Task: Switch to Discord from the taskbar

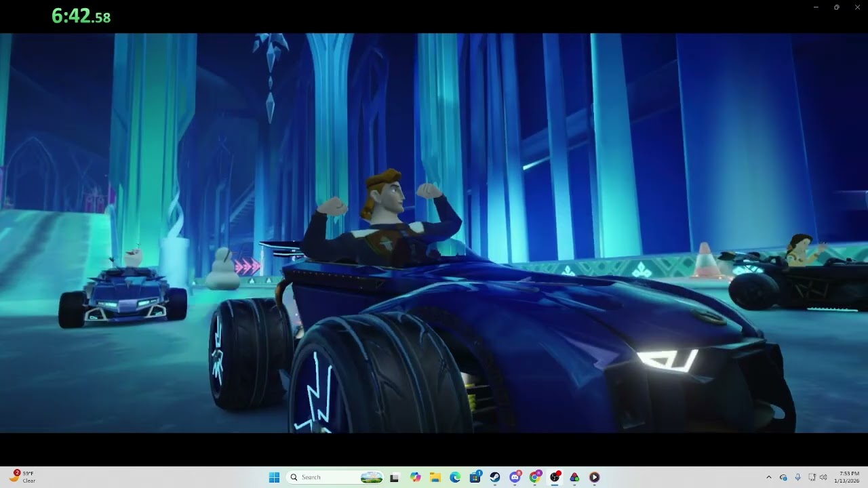Action: pos(515,477)
